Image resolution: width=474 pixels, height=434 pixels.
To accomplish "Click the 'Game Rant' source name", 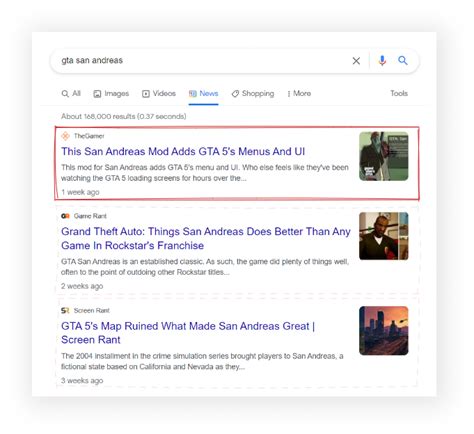I will (90, 216).
